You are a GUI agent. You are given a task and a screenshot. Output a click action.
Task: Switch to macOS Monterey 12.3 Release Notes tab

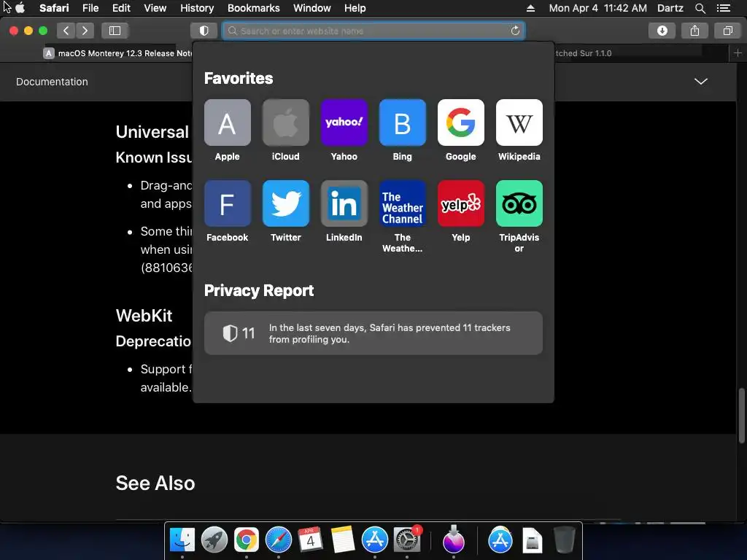[118, 53]
